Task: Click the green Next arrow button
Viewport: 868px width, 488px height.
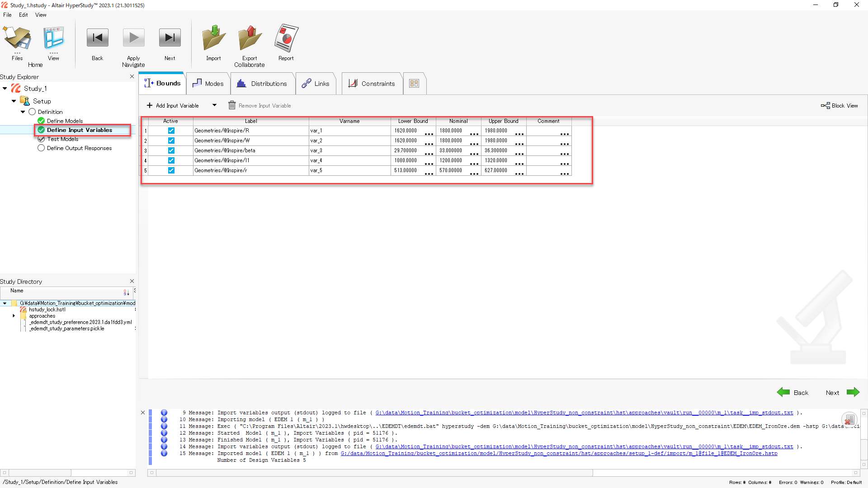Action: pos(853,392)
